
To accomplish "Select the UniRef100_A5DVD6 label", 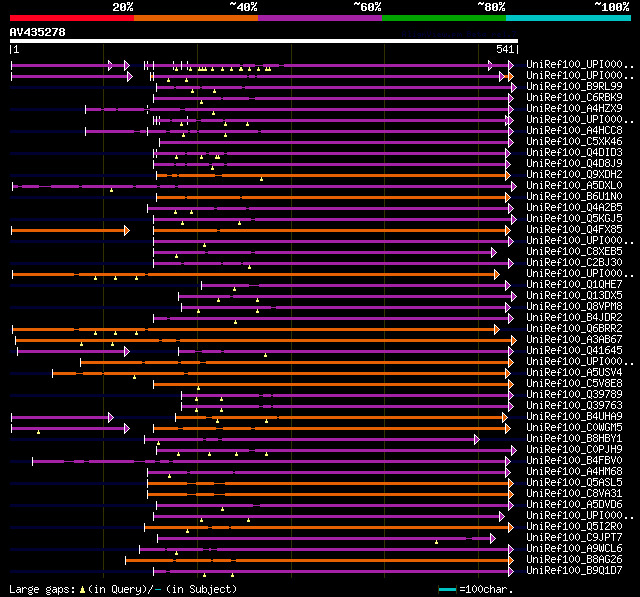I will (574, 505).
